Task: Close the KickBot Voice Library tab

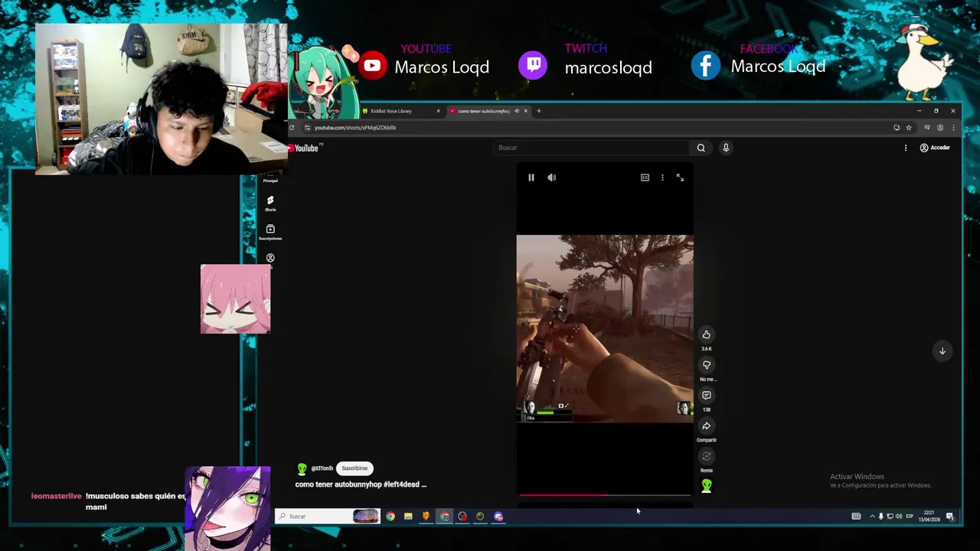Action: (x=438, y=111)
